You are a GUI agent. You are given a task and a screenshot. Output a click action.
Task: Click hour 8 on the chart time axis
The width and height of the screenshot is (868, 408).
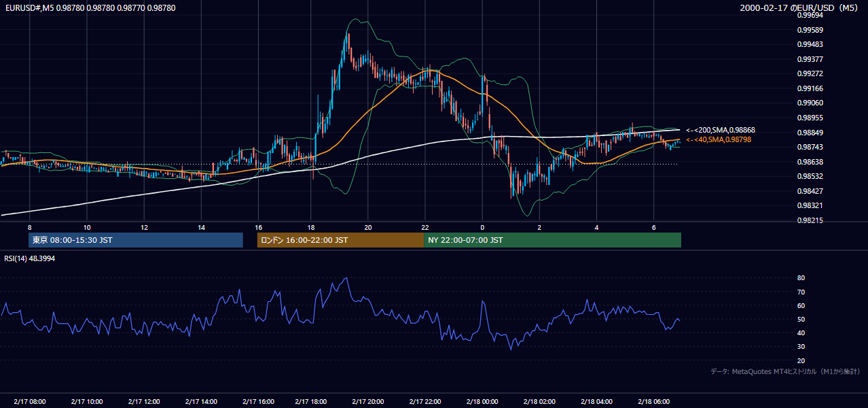29,227
